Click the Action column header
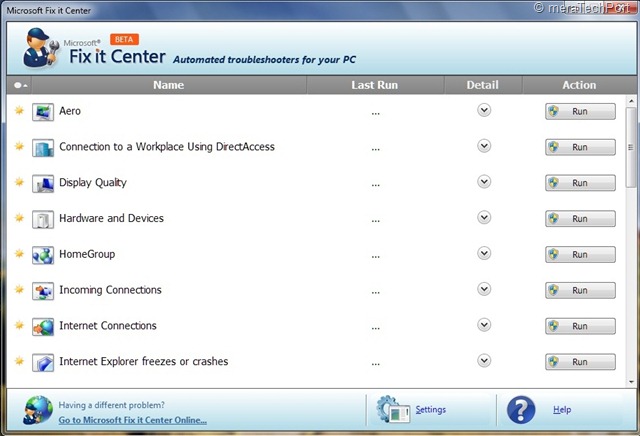 click(x=579, y=85)
